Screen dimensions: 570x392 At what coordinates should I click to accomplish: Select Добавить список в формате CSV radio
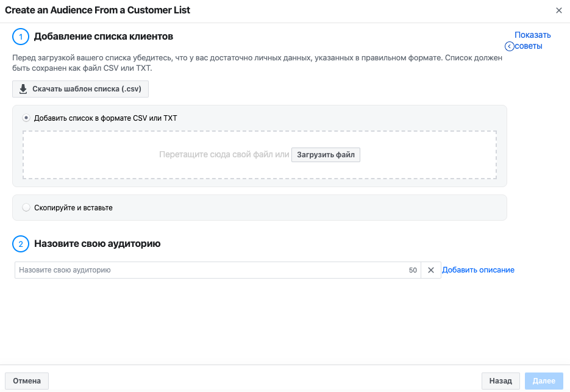[x=26, y=118]
